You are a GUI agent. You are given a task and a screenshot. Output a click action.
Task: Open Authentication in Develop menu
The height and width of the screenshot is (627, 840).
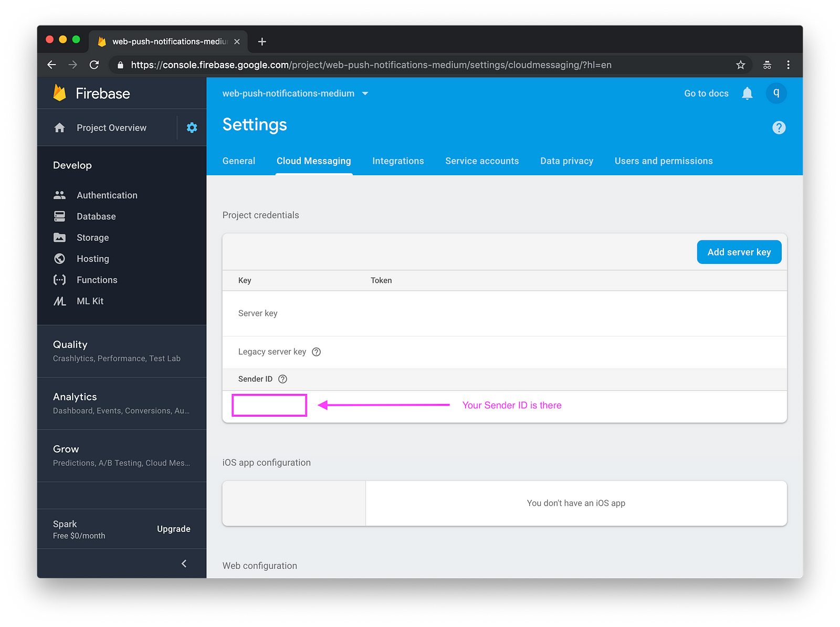pyautogui.click(x=107, y=195)
